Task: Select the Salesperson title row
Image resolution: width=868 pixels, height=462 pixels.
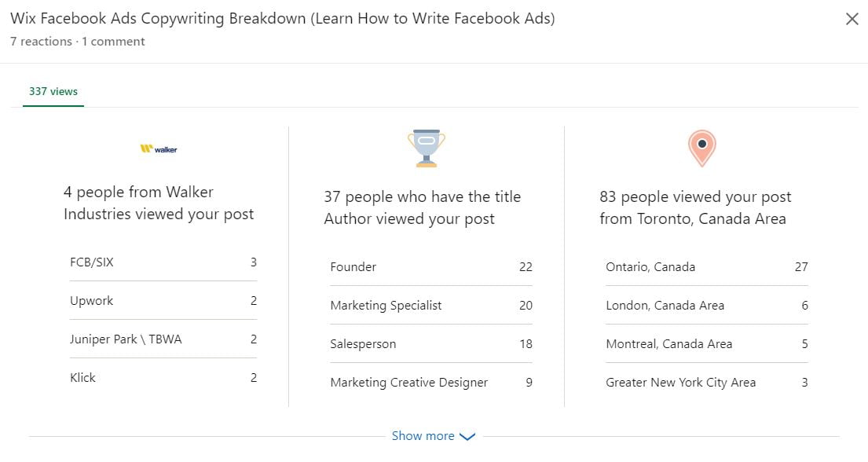Action: tap(431, 344)
